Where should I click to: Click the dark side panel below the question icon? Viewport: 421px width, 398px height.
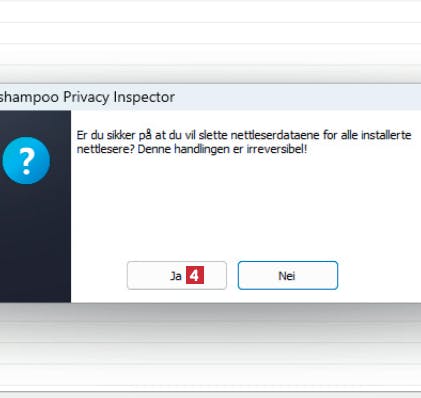pyautogui.click(x=35, y=243)
